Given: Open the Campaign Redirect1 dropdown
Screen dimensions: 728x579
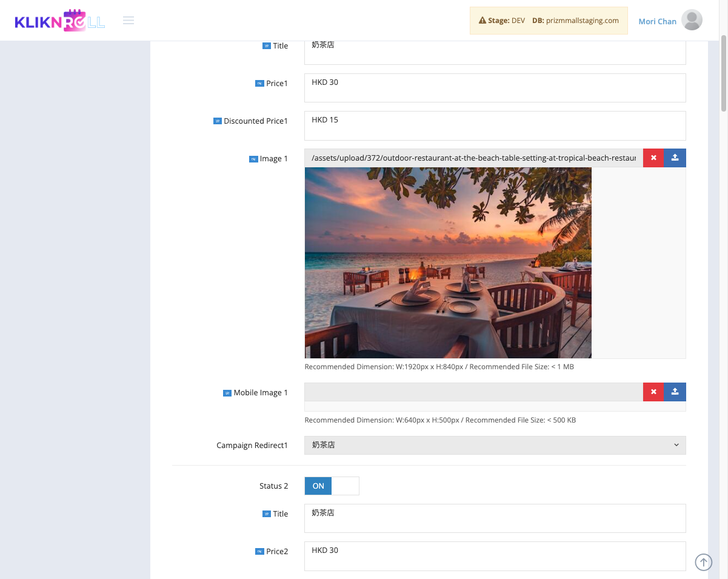Looking at the screenshot, I should [495, 445].
